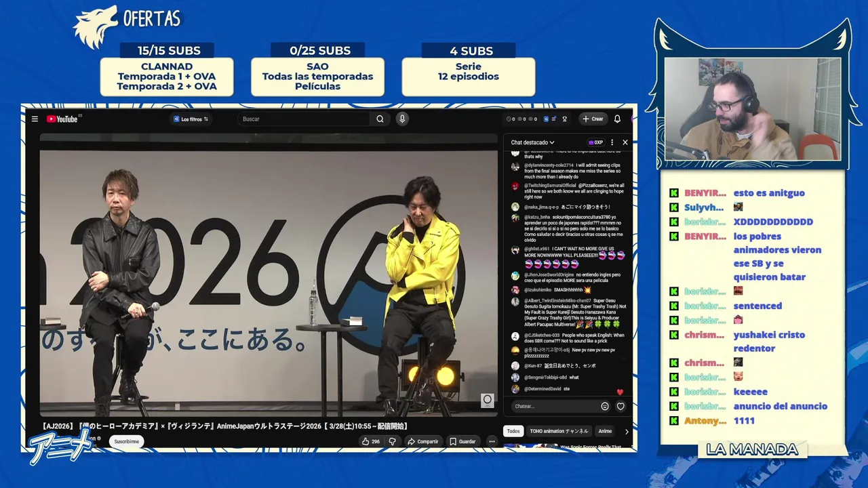This screenshot has width=868, height=488.
Task: Click the 0/25 SUBS label
Action: [x=320, y=51]
